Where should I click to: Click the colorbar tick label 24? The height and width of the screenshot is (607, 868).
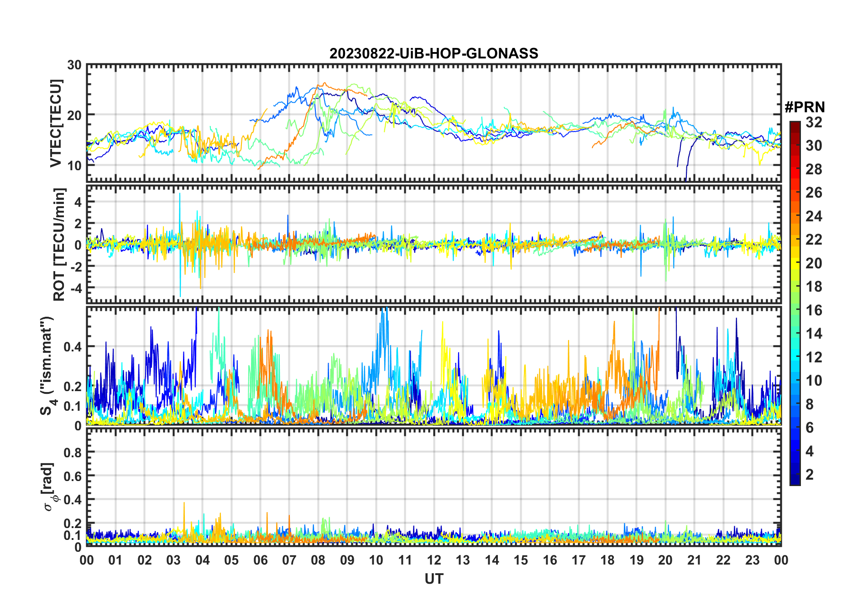tap(814, 216)
